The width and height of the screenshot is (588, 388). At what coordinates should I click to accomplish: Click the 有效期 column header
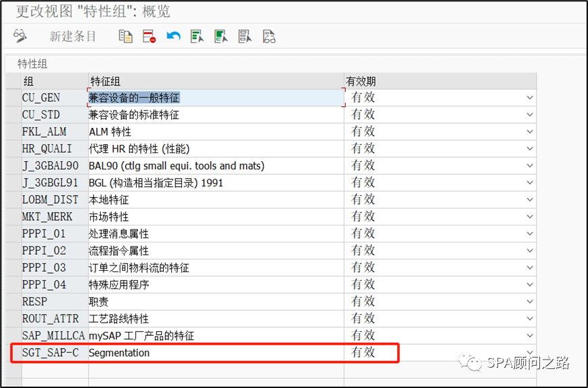[440, 81]
